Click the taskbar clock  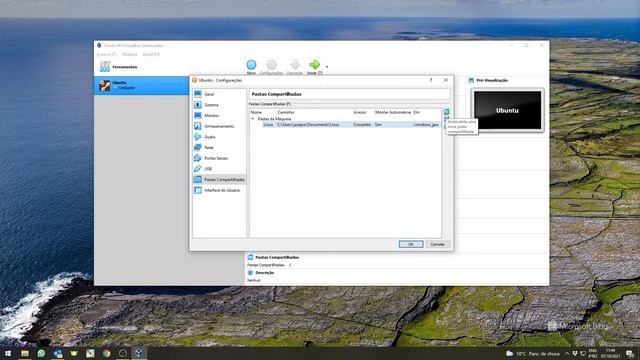[611, 353]
